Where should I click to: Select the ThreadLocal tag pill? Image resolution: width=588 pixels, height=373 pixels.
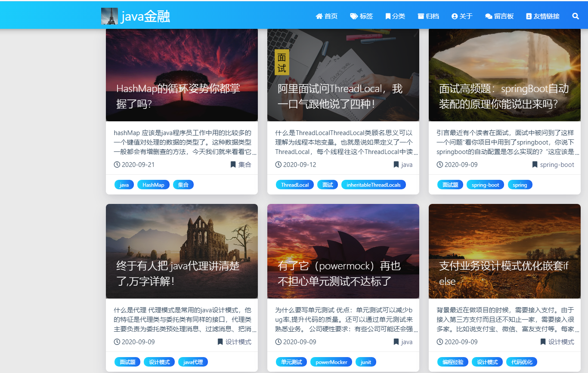click(x=295, y=185)
